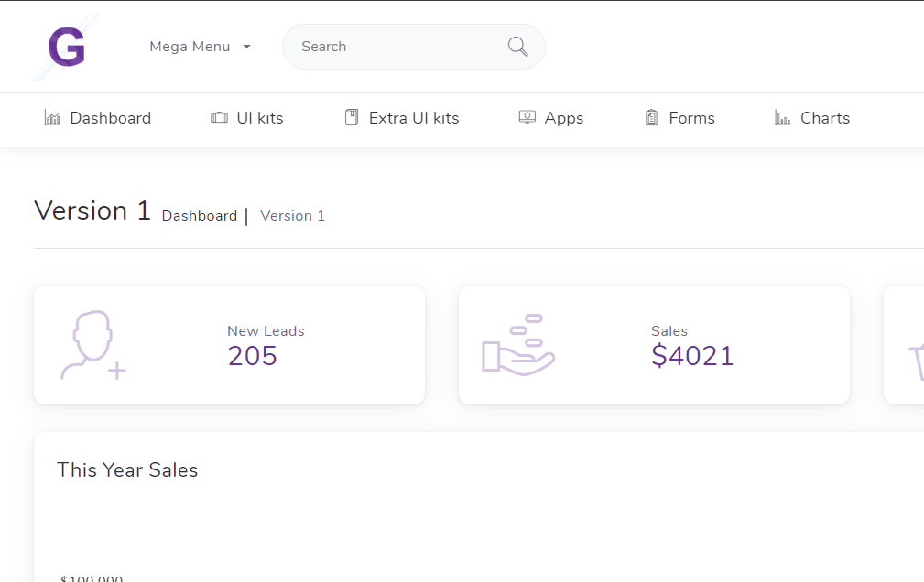Viewport: 924px width, 582px height.
Task: Click the add-user icon in New Leads card
Action: [x=92, y=345]
